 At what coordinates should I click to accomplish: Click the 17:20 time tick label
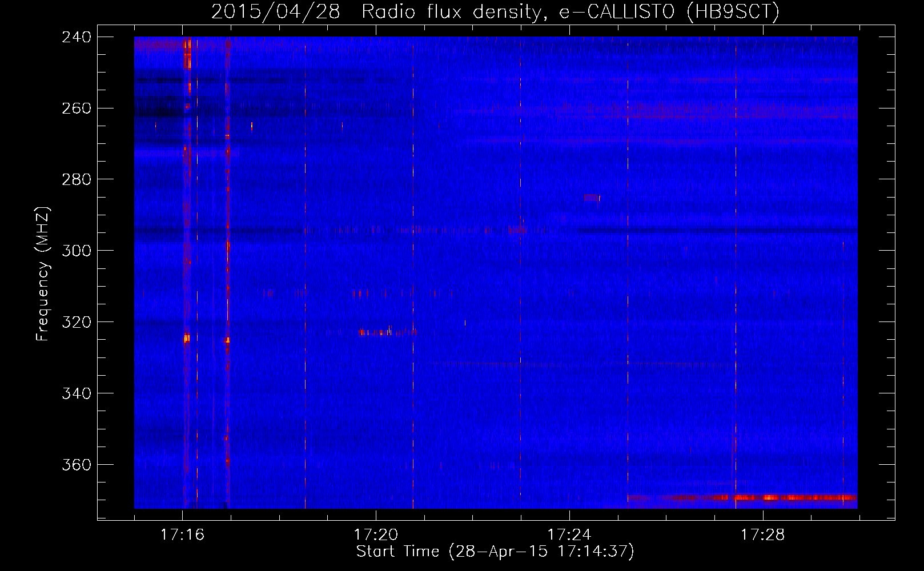pos(376,535)
